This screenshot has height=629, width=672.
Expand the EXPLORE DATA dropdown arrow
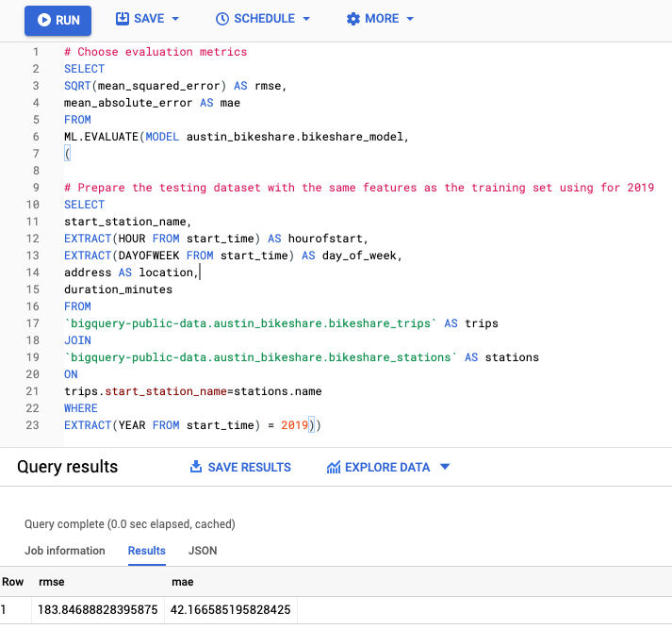[x=446, y=467]
